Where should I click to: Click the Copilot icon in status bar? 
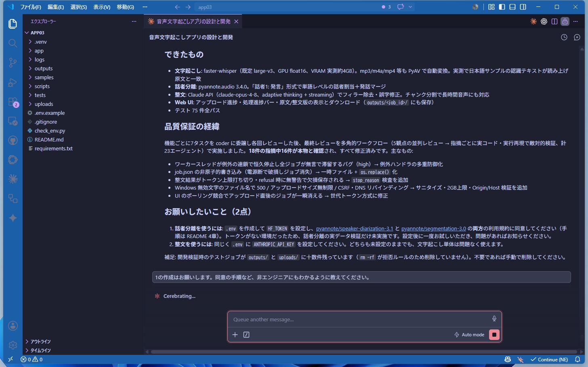coord(508,359)
